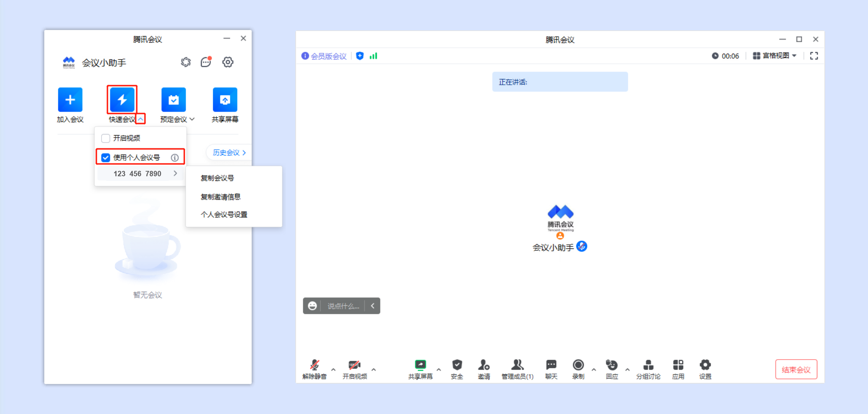This screenshot has width=868, height=414.
Task: Open 管理成员(1) icon
Action: (517, 365)
